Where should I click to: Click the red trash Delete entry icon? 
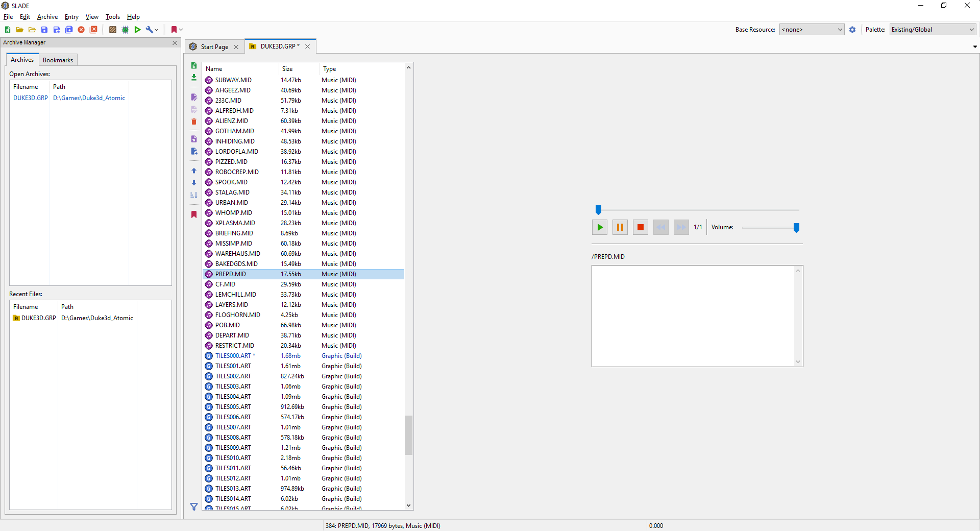194,122
